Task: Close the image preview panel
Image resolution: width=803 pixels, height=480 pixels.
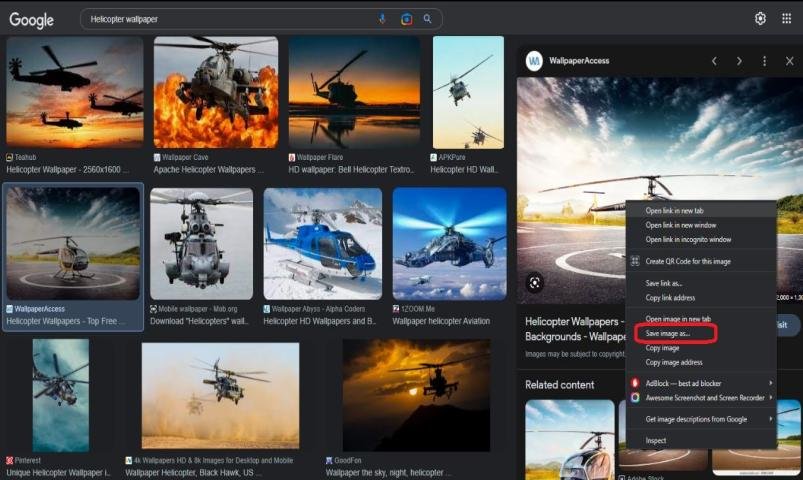Action: (789, 61)
